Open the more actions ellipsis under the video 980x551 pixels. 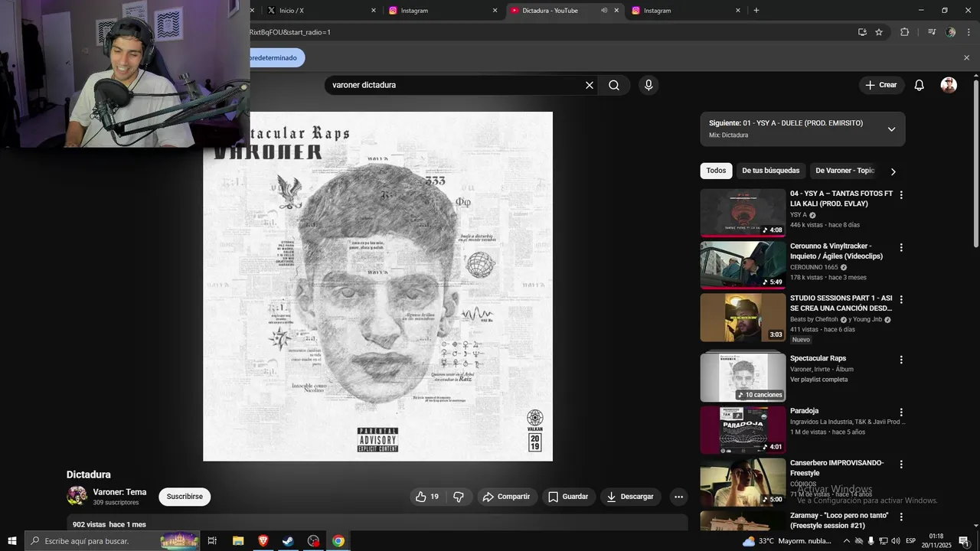[x=678, y=497]
